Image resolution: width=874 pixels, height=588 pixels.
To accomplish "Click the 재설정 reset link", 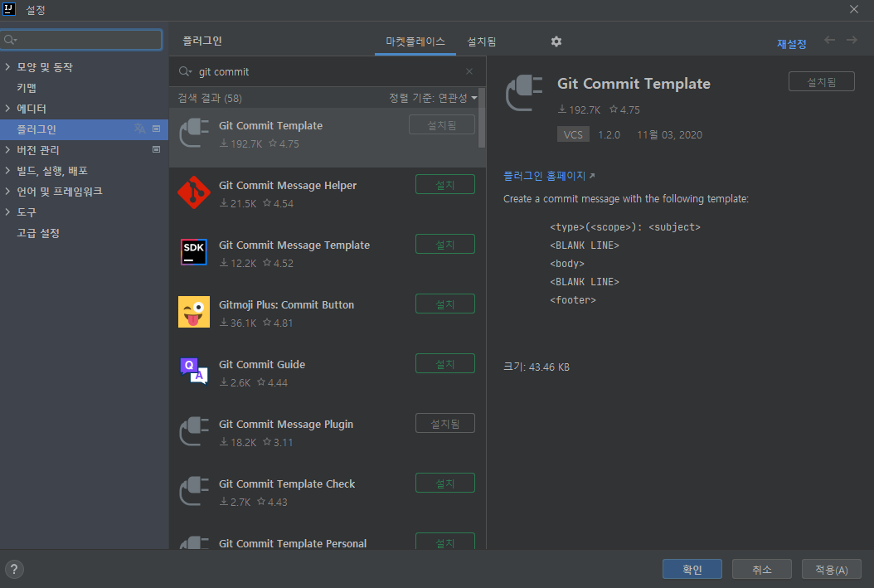I will click(792, 43).
